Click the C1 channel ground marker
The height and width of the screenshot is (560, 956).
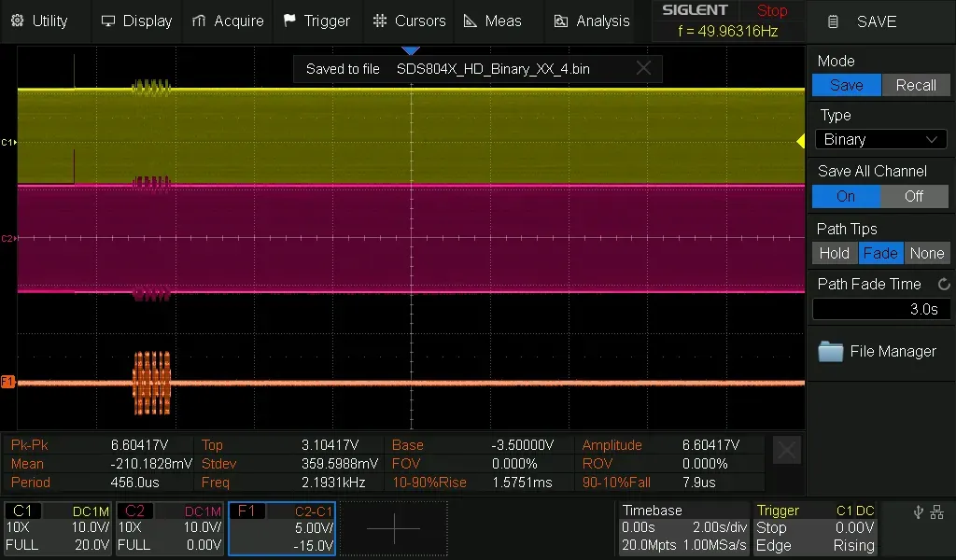[8, 142]
